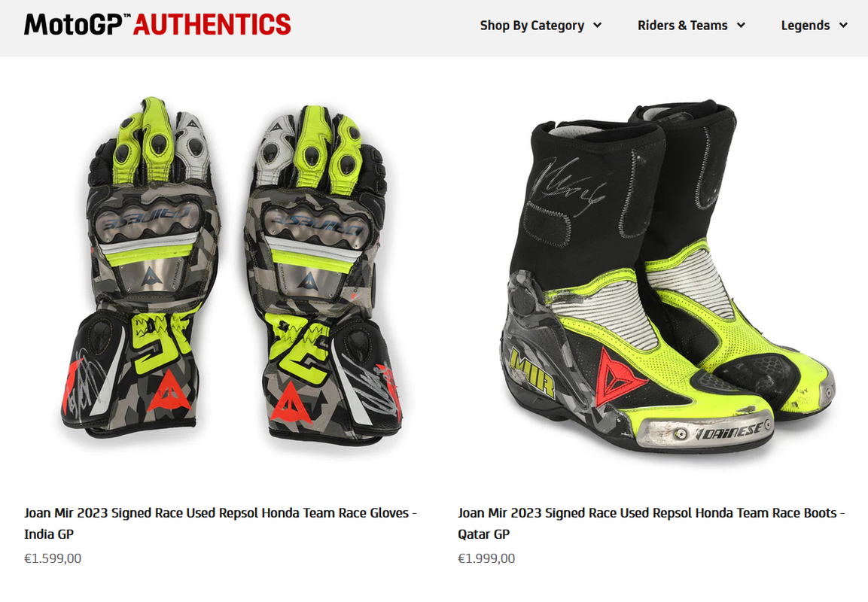Click the left signed glove in photo
The image size is (868, 602).
pos(141,266)
